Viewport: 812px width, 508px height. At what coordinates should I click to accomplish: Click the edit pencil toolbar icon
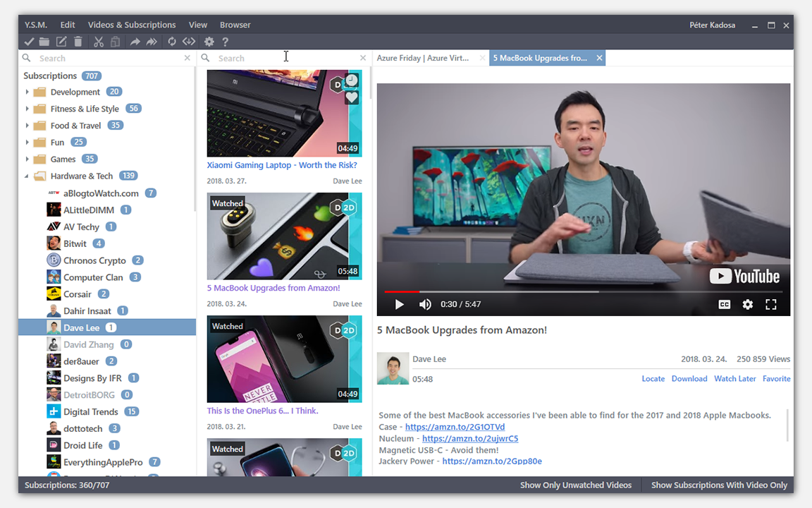61,42
